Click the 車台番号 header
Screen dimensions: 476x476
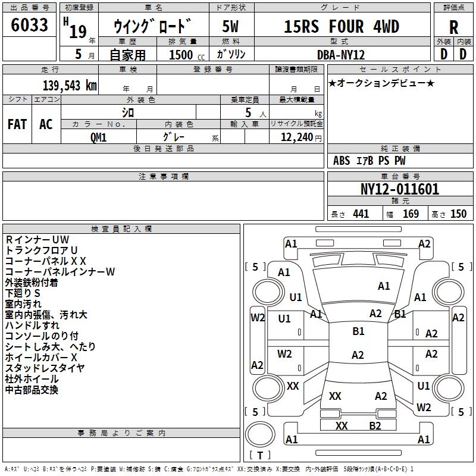[400, 176]
